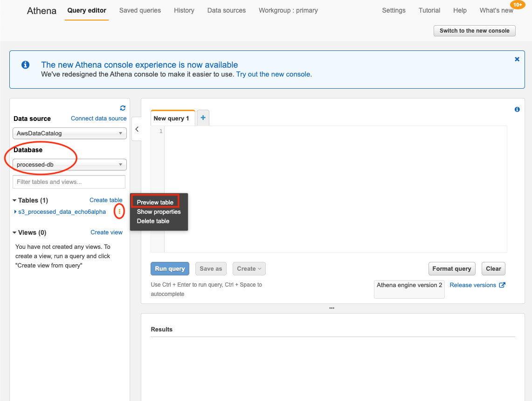The width and height of the screenshot is (532, 401).
Task: Click the Format query button
Action: tap(452, 269)
